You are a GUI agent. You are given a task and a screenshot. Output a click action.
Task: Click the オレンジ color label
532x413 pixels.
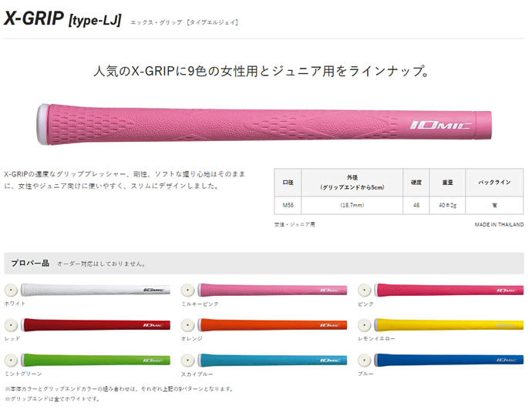(192, 339)
